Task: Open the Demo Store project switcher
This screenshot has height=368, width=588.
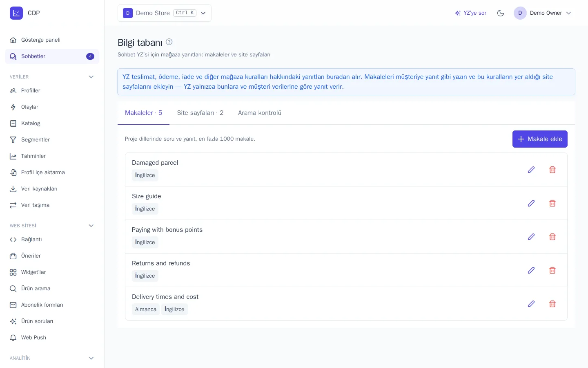Action: pos(165,13)
